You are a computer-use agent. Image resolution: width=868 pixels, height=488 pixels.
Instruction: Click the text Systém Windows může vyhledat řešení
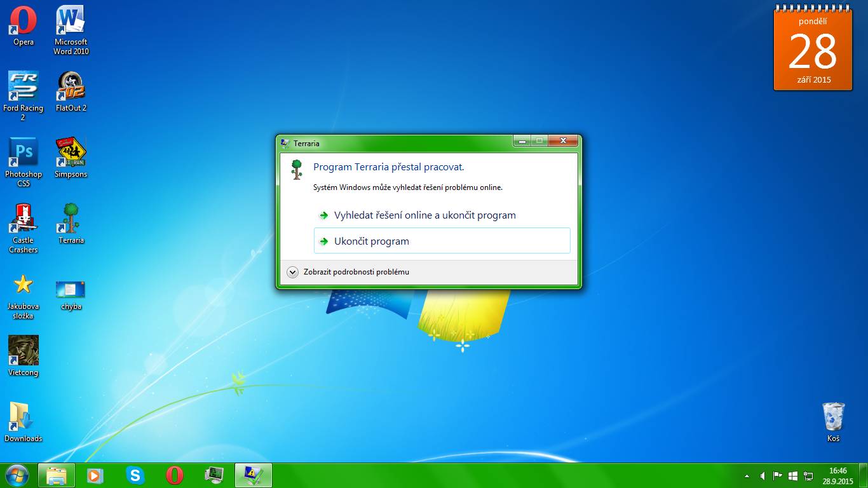coord(408,187)
